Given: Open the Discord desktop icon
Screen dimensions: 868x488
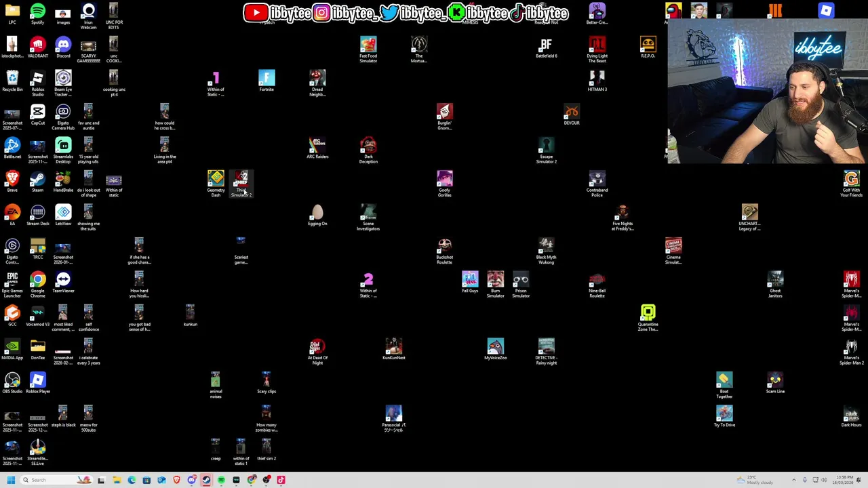Looking at the screenshot, I should click(63, 48).
